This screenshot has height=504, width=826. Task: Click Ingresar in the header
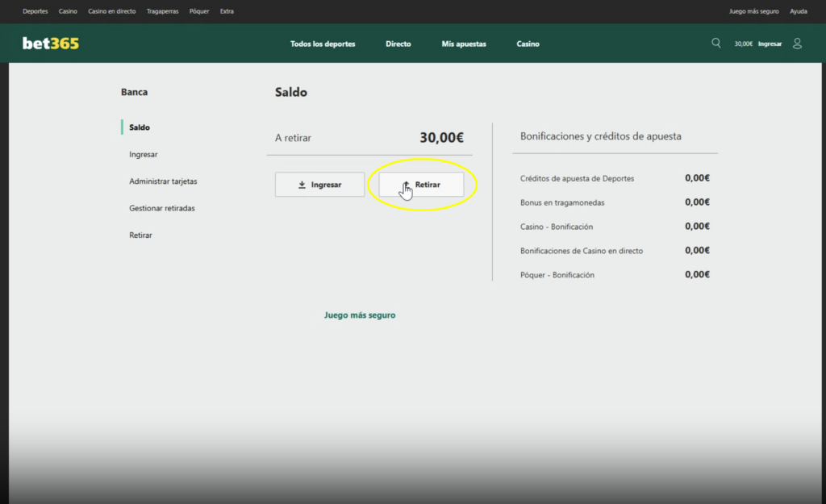[770, 44]
